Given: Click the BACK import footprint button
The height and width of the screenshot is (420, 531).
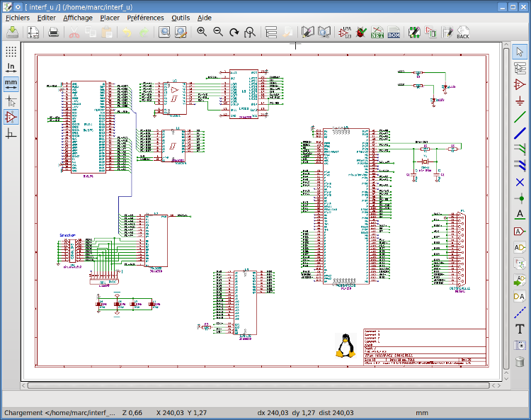Looking at the screenshot, I should pyautogui.click(x=463, y=32).
